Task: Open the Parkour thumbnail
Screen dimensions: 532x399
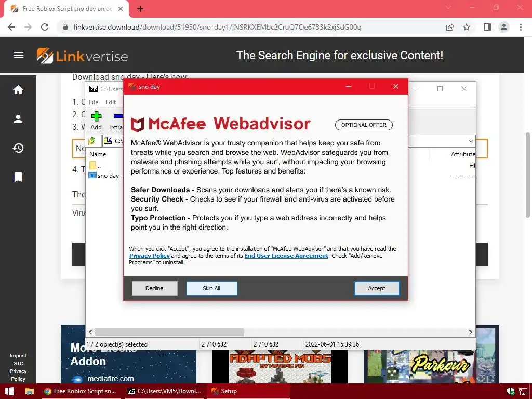Action: pos(431,366)
